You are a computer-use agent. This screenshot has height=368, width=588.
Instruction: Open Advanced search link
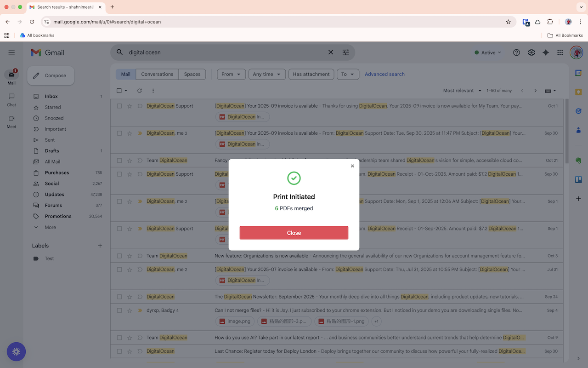tap(384, 74)
